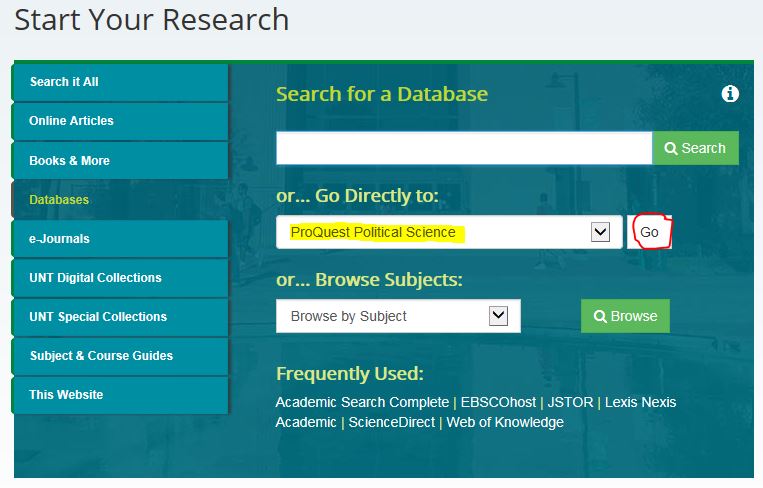This screenshot has height=488, width=763.
Task: Open the ProQuest Political Science dropdown
Action: [449, 232]
